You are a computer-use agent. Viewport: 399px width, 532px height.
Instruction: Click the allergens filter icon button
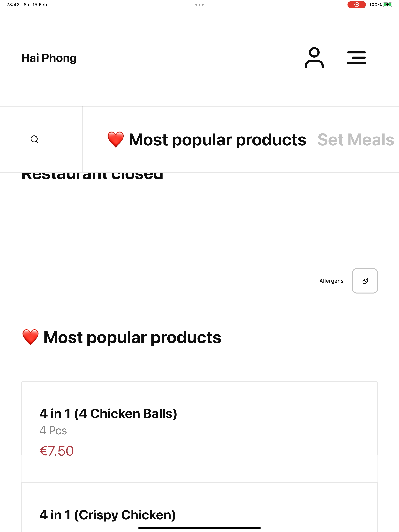[365, 281]
